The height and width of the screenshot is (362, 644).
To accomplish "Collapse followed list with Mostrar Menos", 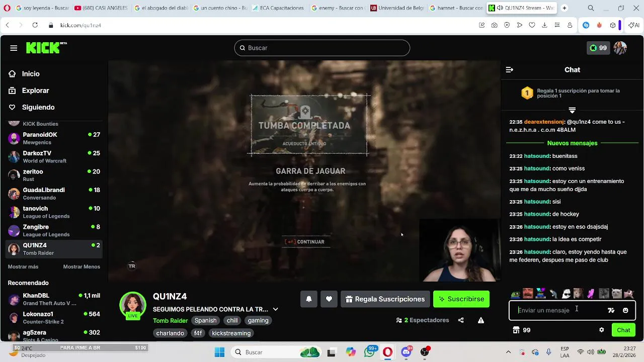I will pyautogui.click(x=82, y=266).
